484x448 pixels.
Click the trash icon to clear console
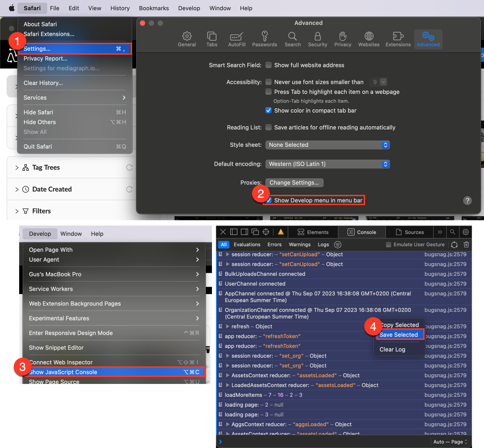(466, 245)
